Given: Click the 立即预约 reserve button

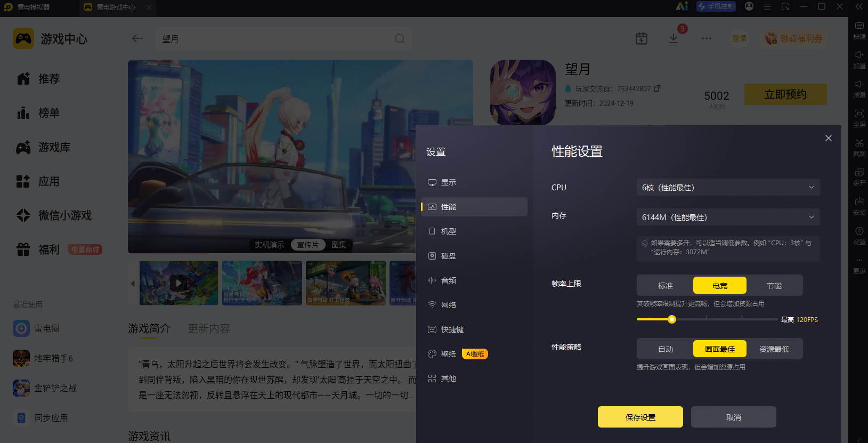Looking at the screenshot, I should coord(785,94).
